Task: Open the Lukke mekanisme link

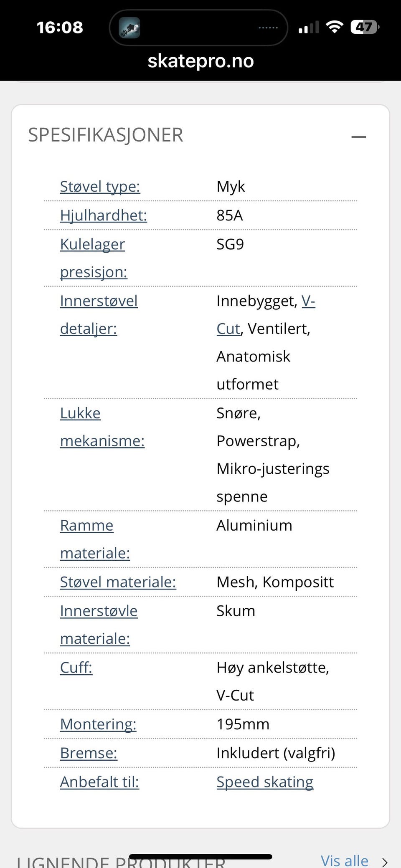Action: point(80,413)
